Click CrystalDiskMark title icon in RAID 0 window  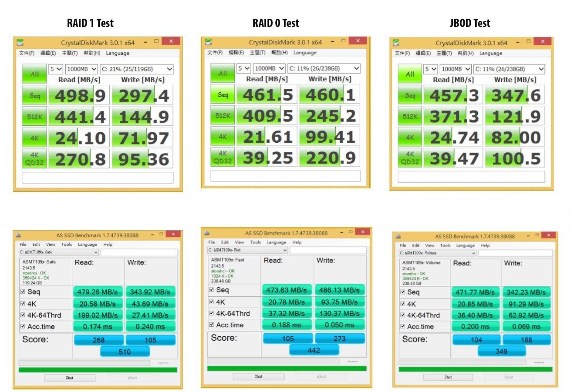tap(208, 42)
